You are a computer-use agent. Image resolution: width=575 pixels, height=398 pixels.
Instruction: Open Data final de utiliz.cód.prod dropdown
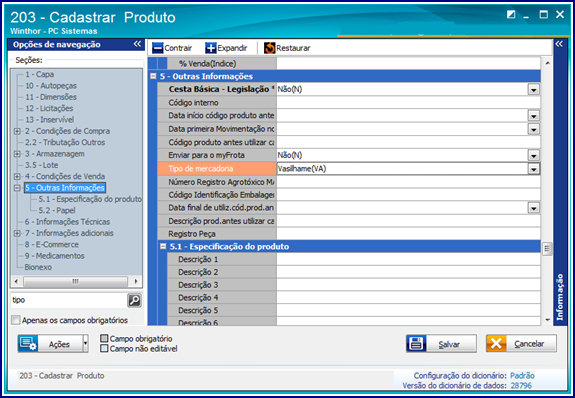[x=534, y=208]
